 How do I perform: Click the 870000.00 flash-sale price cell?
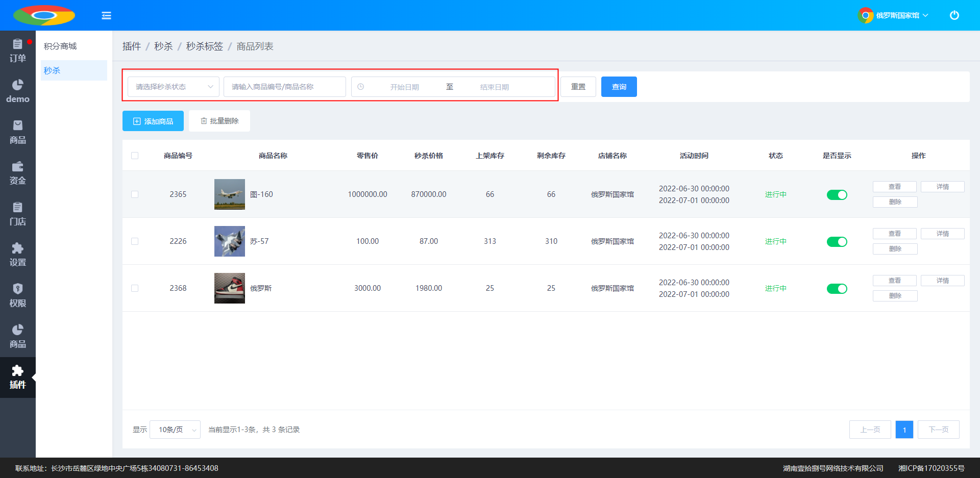click(x=429, y=194)
